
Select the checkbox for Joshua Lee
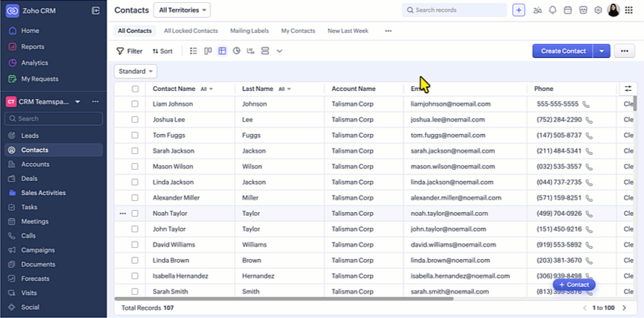135,120
